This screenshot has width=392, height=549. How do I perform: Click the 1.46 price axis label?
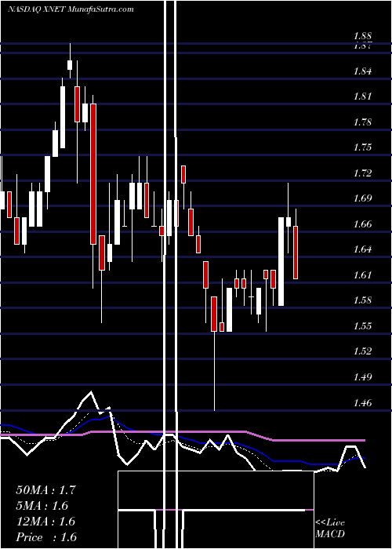coord(362,402)
